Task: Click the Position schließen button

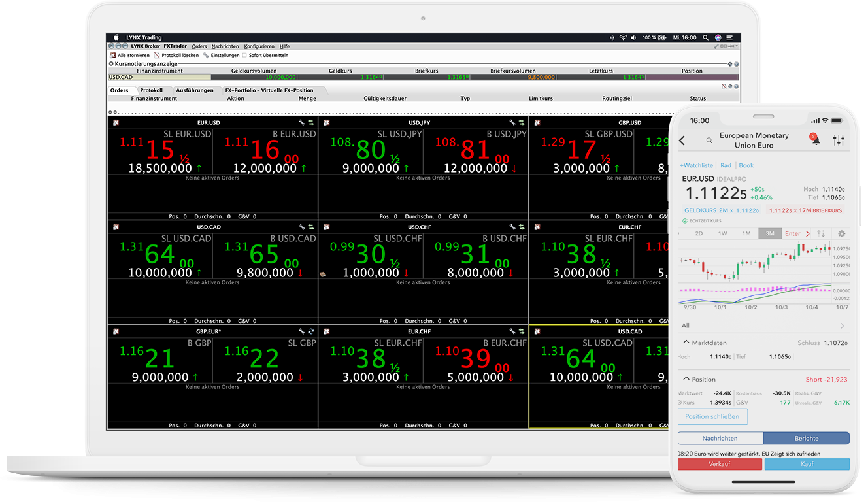Action: pyautogui.click(x=712, y=416)
